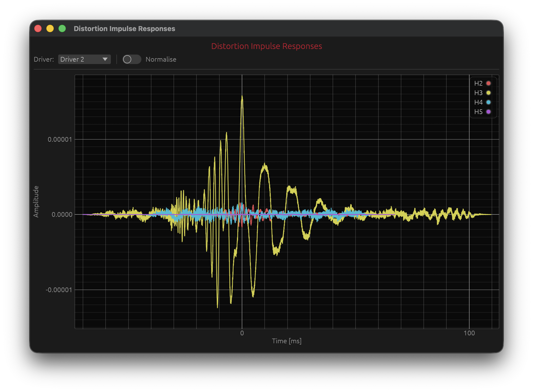The height and width of the screenshot is (392, 533).
Task: Click the H3 legend label
Action: point(478,93)
